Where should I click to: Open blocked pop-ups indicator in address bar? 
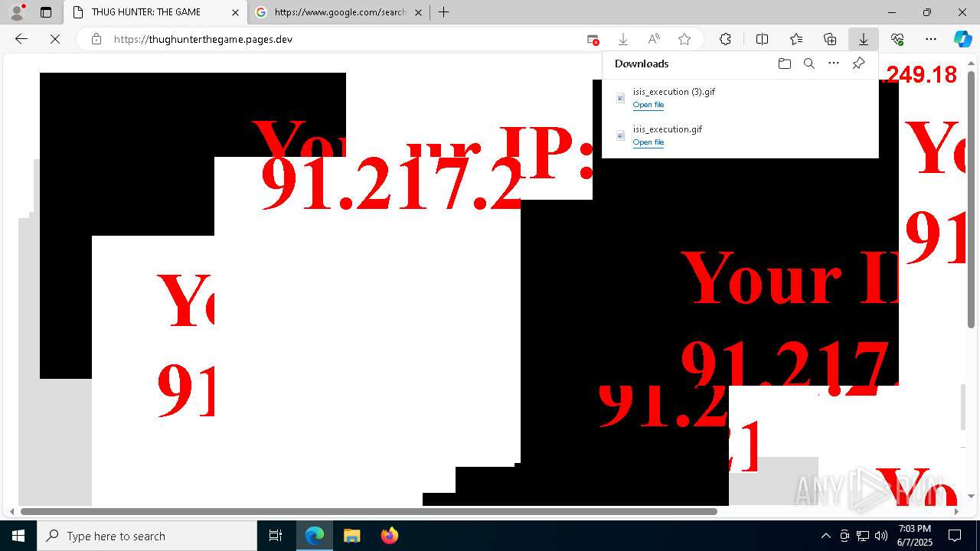(593, 39)
